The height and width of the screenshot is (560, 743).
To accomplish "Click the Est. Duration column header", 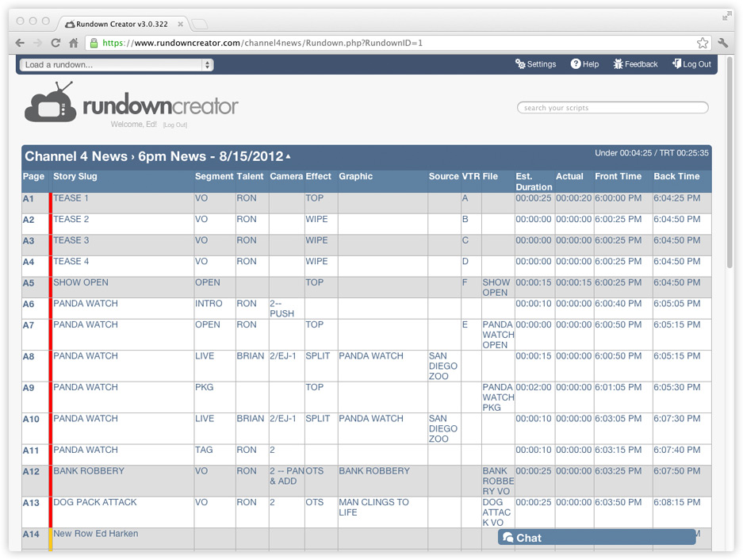I will [534, 182].
